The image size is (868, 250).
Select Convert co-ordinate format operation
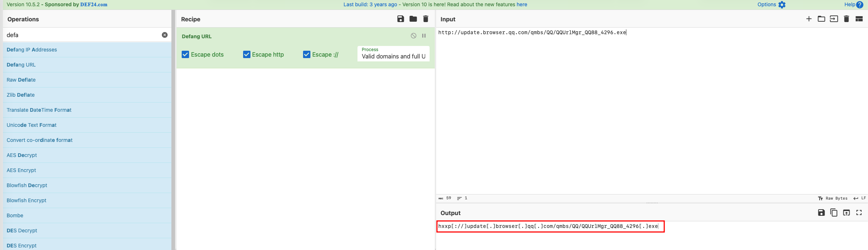coord(87,140)
